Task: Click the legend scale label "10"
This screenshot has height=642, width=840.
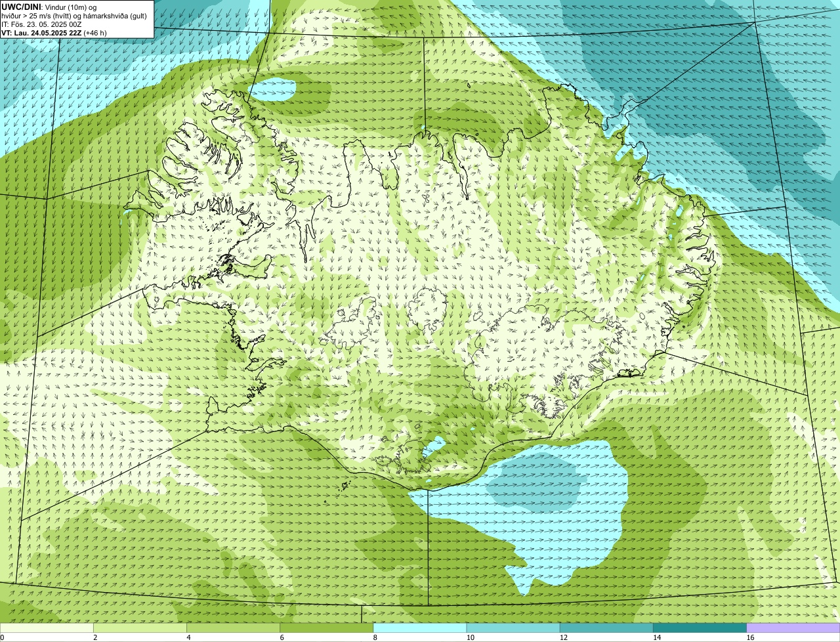Action: coord(470,637)
